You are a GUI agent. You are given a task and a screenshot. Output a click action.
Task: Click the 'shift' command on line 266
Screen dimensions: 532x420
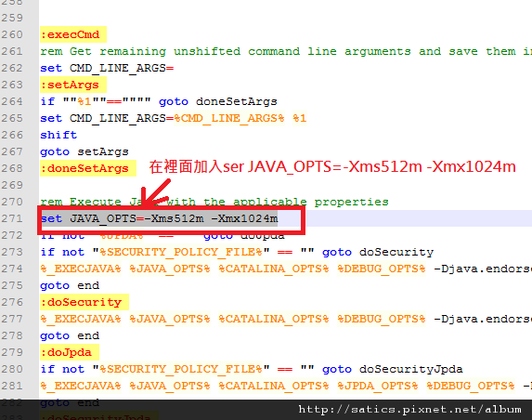(58, 135)
